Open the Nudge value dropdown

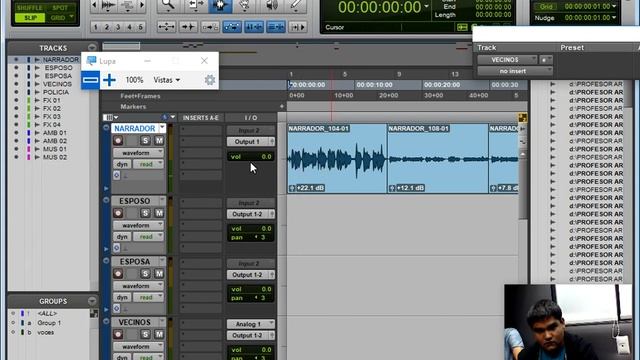(614, 18)
